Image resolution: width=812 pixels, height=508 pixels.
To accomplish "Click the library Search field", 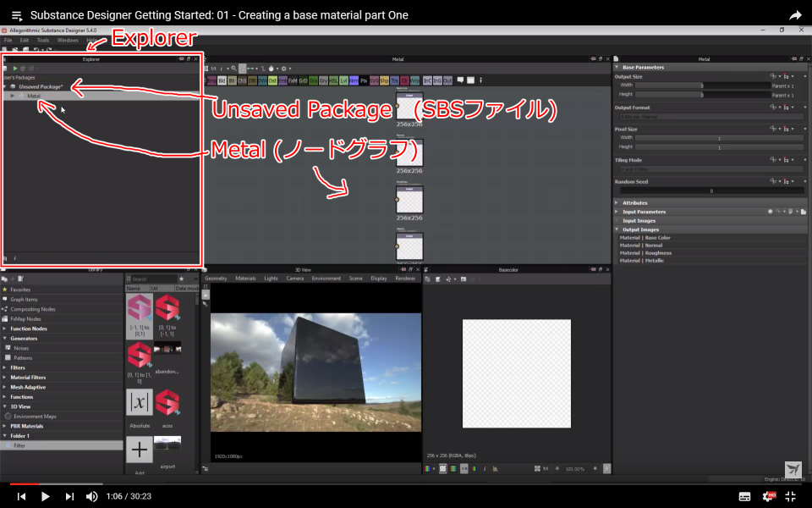I will pos(154,279).
